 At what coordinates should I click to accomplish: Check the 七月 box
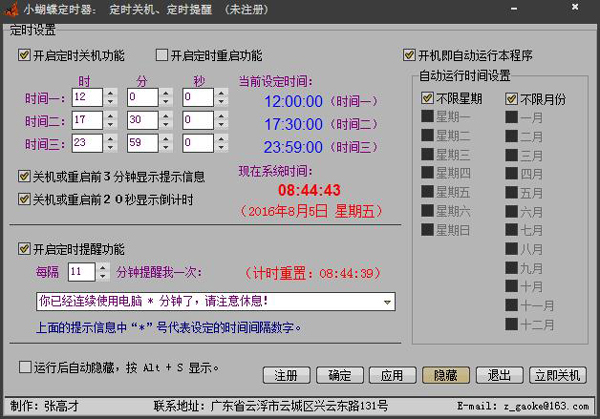click(511, 230)
